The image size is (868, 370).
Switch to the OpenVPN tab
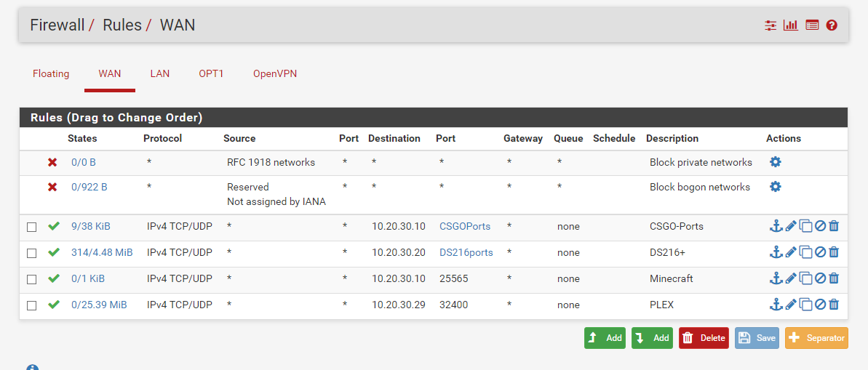coord(275,73)
